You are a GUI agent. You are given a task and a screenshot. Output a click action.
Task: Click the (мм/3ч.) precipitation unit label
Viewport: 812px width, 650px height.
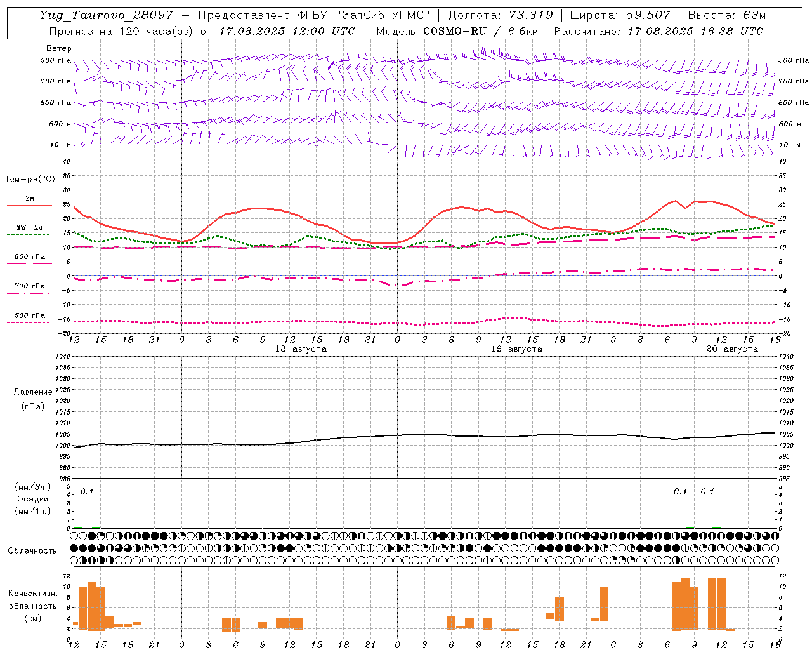33,487
